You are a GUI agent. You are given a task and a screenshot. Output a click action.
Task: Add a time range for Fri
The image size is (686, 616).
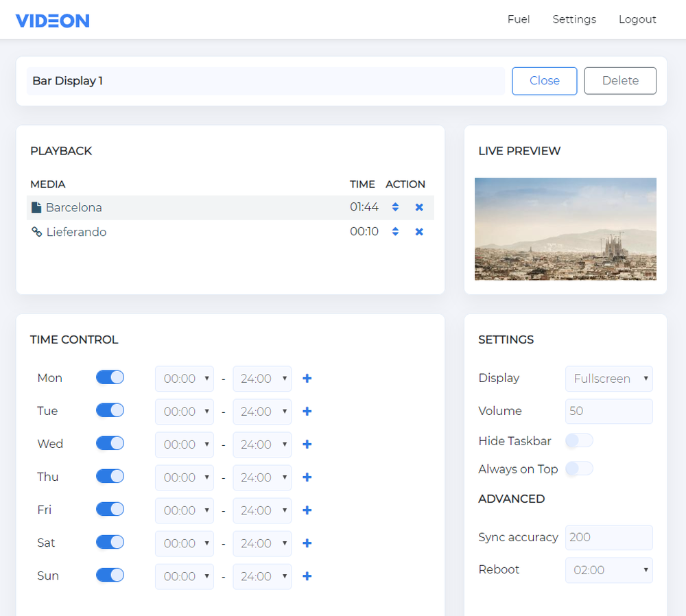[307, 510]
